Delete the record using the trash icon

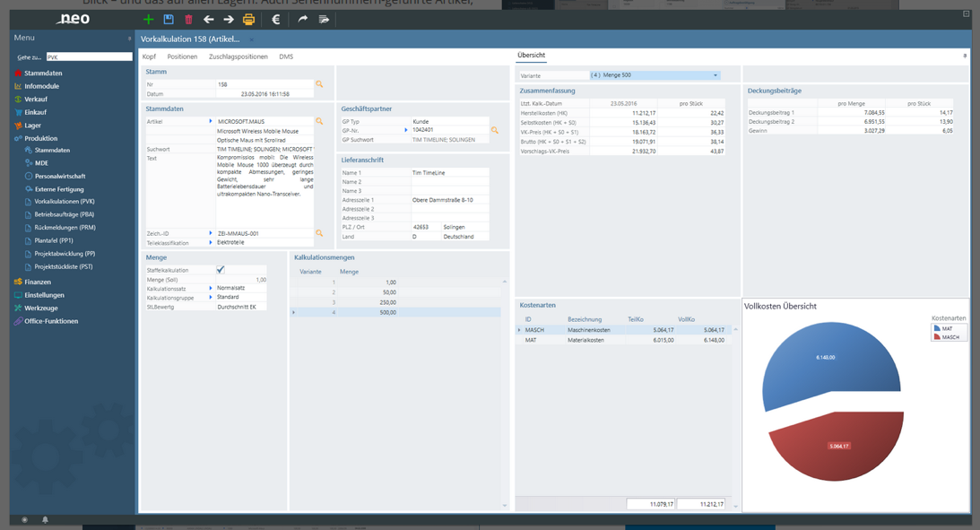(x=189, y=20)
